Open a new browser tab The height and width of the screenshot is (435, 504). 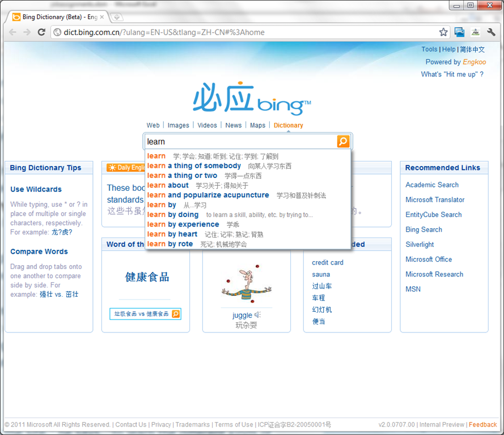116,17
